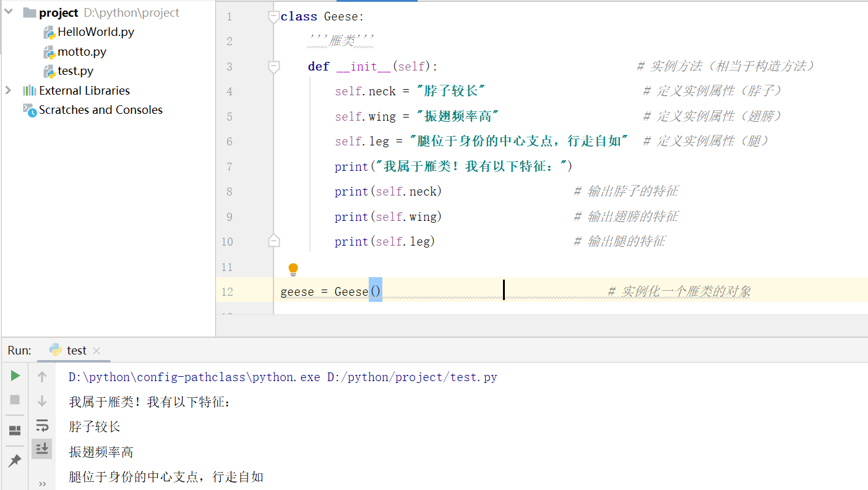Click the self.leg assignment line

click(482, 141)
